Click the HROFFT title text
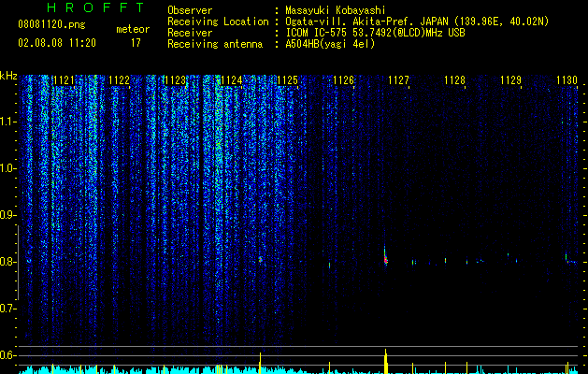588x374 pixels. [96, 7]
